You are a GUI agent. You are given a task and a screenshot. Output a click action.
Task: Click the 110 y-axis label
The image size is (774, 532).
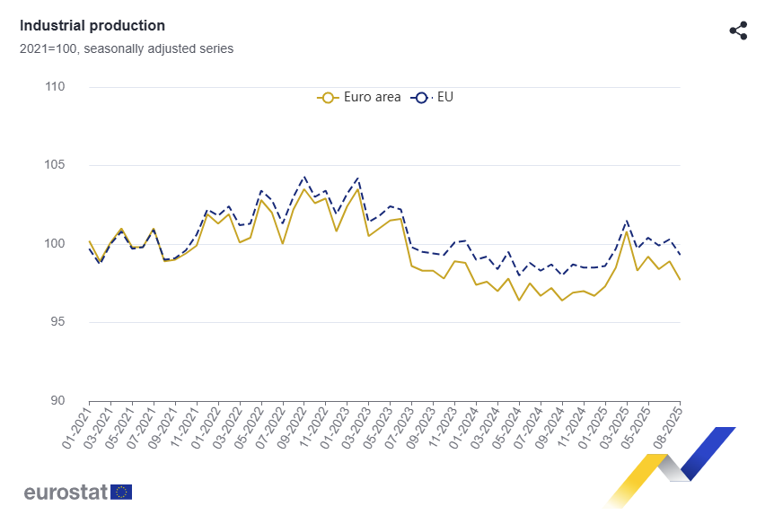pos(54,87)
